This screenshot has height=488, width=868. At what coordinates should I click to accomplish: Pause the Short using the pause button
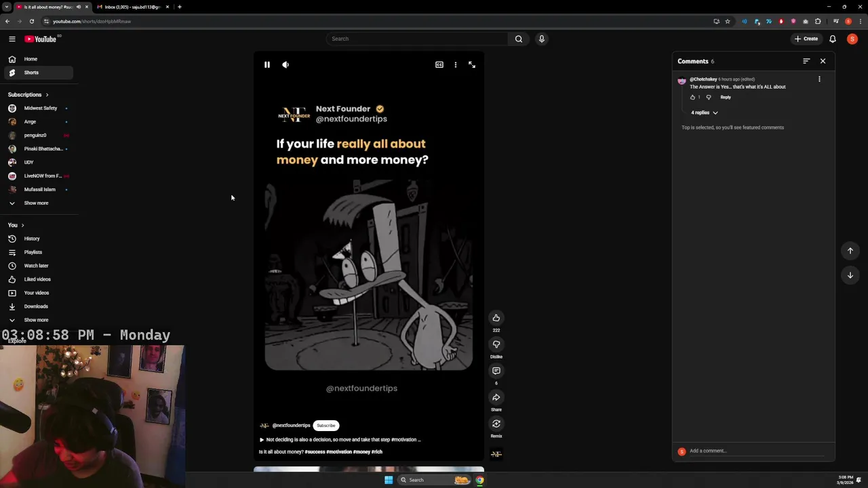click(x=267, y=64)
